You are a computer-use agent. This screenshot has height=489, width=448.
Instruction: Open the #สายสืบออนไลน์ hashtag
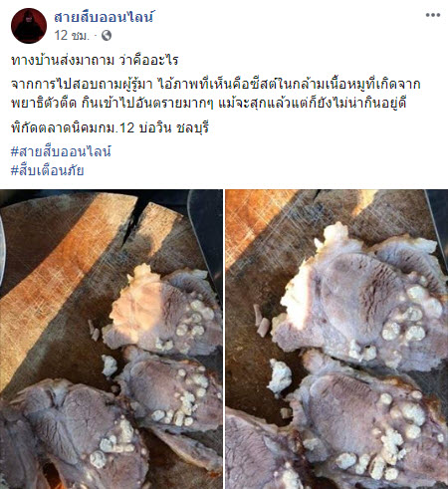pos(61,151)
